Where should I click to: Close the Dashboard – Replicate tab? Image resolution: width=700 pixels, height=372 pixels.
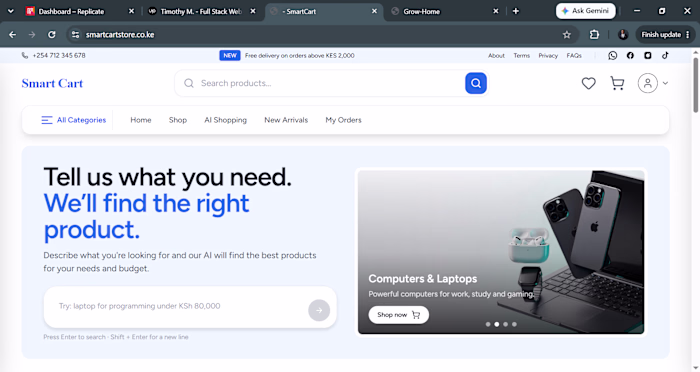tap(131, 11)
